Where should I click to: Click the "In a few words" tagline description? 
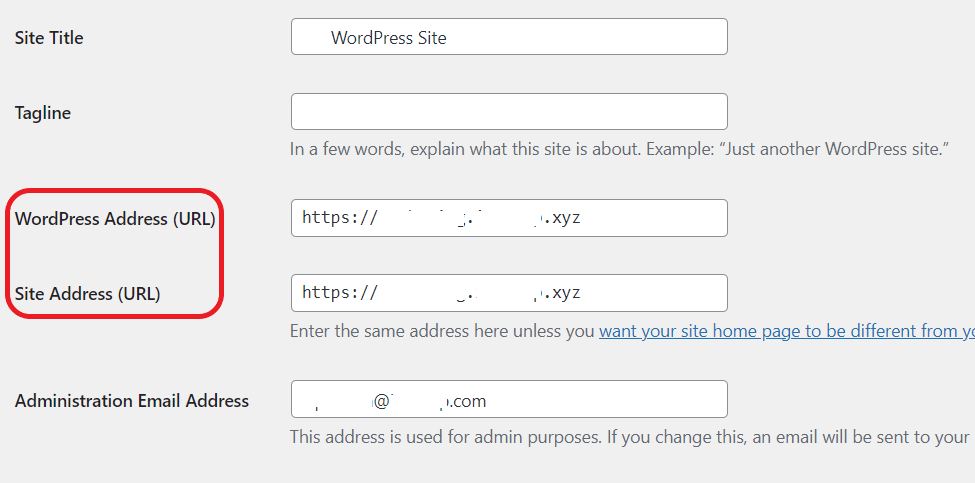(x=619, y=150)
